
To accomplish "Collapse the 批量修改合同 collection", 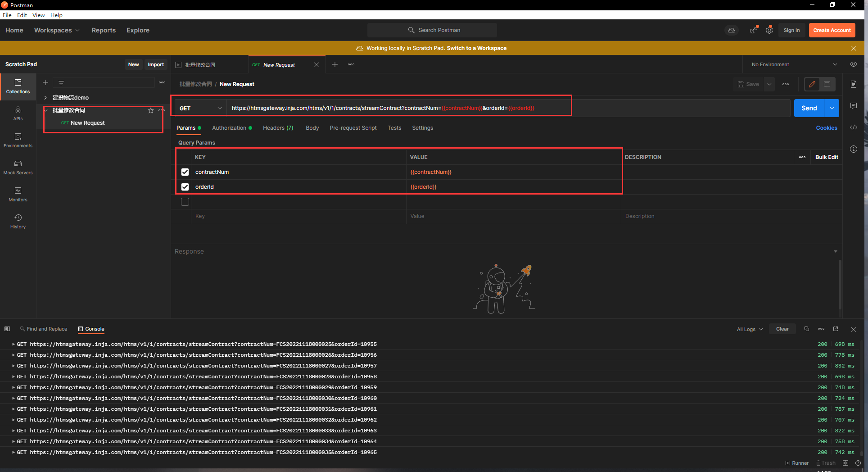I will click(46, 110).
